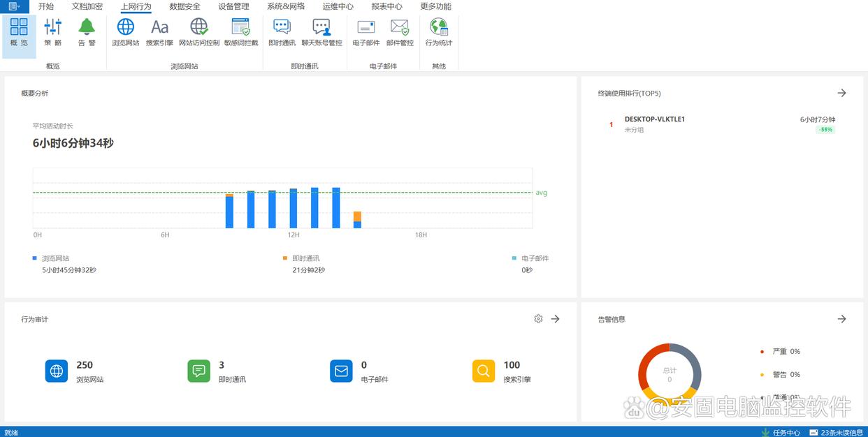Screen dimensions: 868x437
Task: Expand 终端使用排行 panel with arrow
Action: point(842,93)
